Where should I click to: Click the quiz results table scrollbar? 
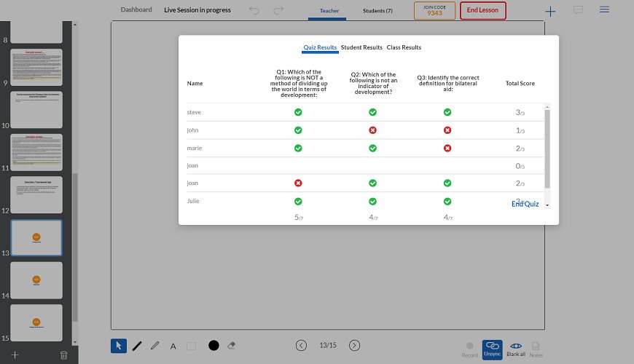547,149
